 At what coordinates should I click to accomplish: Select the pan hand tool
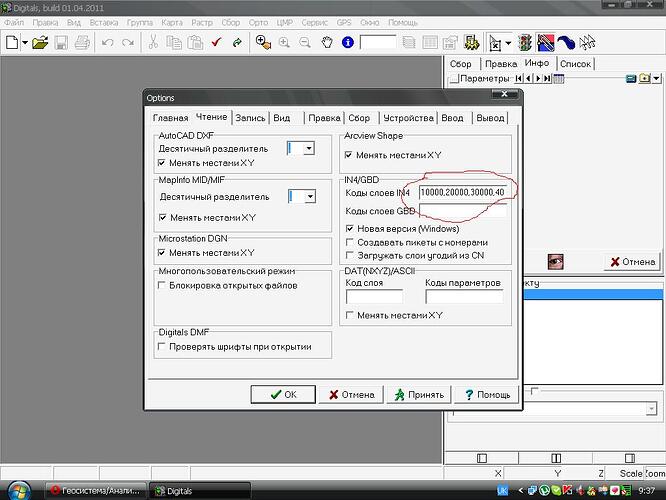[327, 42]
